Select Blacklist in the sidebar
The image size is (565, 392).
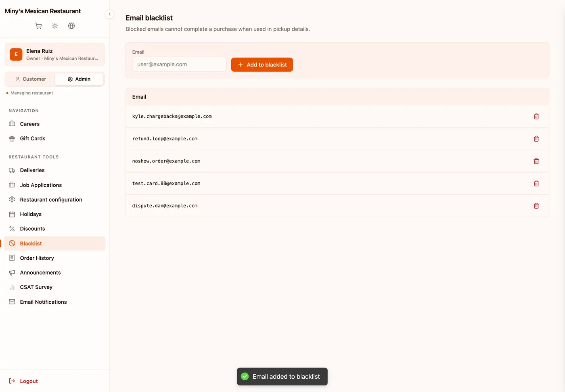[54, 244]
